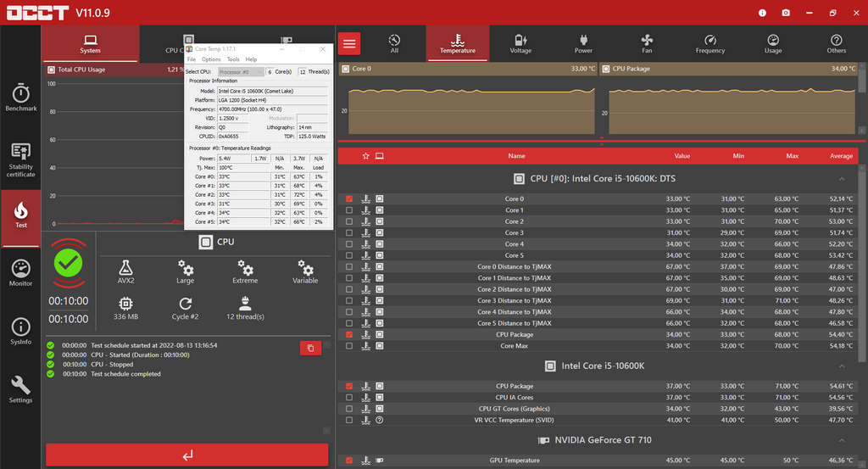Collapse the Intel Core i5-10600K sensor group
The width and height of the screenshot is (868, 469).
[x=842, y=366]
